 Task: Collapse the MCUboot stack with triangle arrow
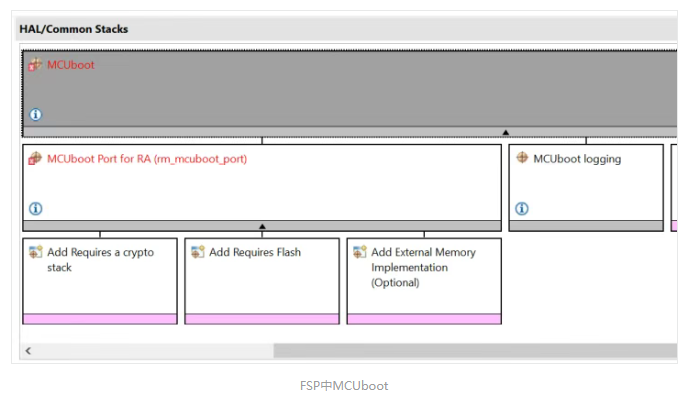click(x=506, y=132)
